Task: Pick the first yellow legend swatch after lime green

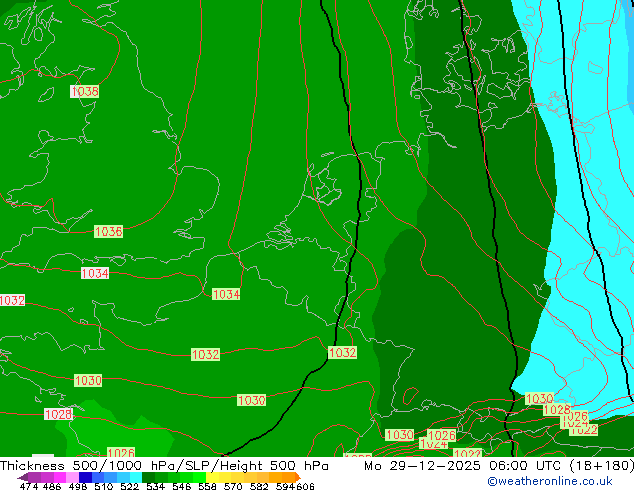Action: pos(212,477)
